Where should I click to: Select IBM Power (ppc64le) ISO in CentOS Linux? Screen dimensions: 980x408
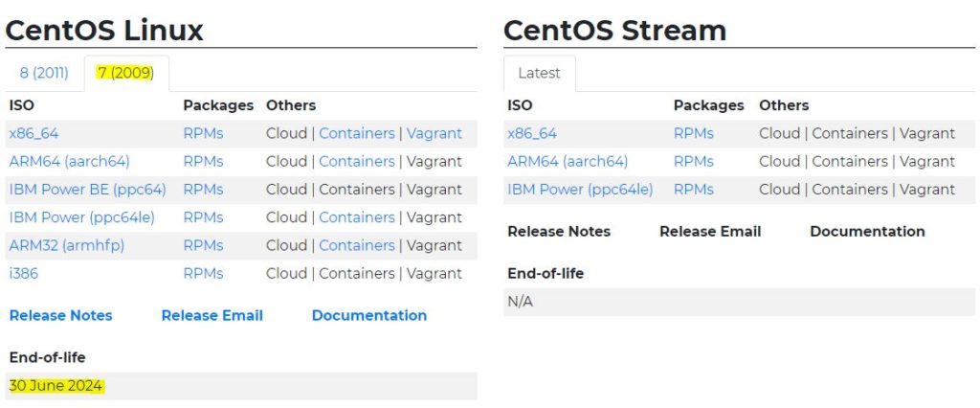(81, 217)
